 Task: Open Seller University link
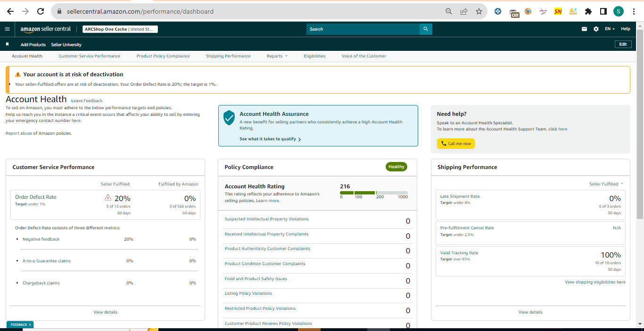point(66,45)
